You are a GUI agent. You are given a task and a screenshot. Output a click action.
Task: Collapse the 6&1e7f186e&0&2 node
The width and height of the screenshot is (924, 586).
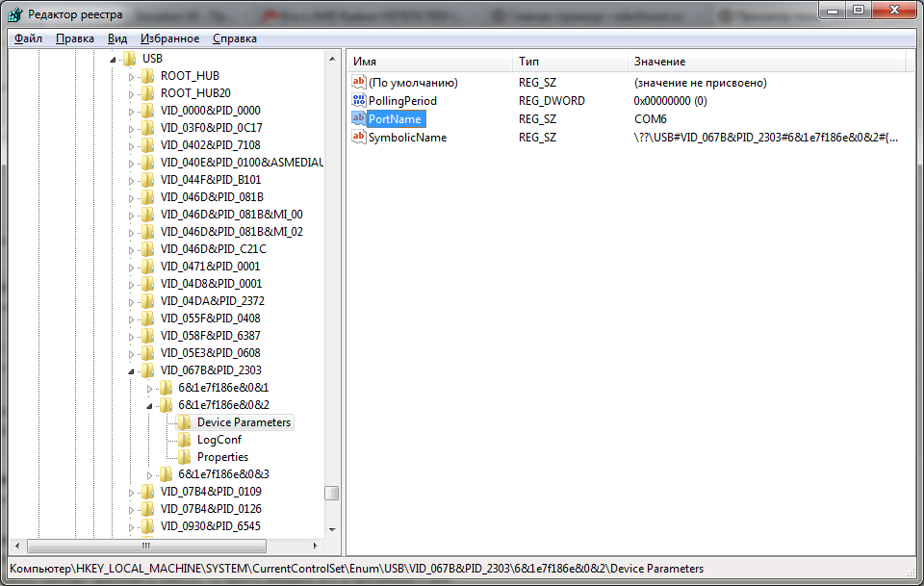[x=149, y=406]
